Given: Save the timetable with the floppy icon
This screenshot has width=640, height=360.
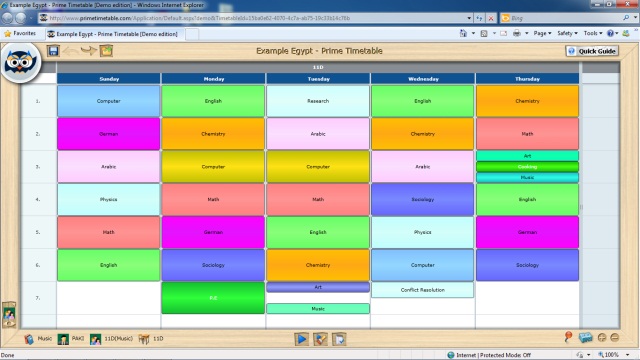Looking at the screenshot, I should (x=53, y=51).
